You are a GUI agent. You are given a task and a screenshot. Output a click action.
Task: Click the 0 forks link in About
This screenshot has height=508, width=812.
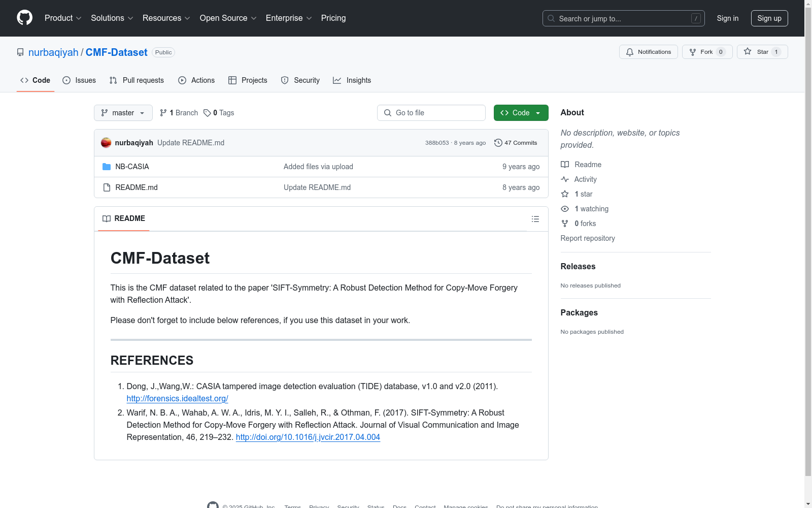click(585, 224)
